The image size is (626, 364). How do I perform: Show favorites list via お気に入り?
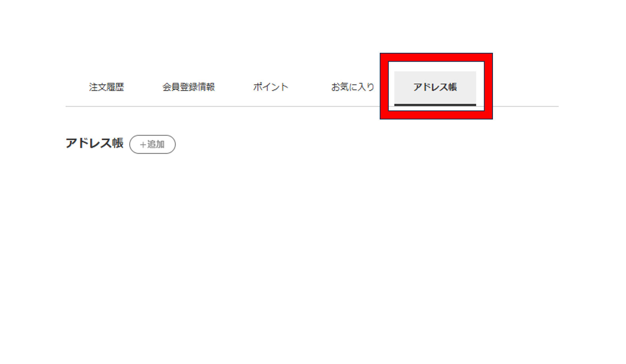click(353, 87)
